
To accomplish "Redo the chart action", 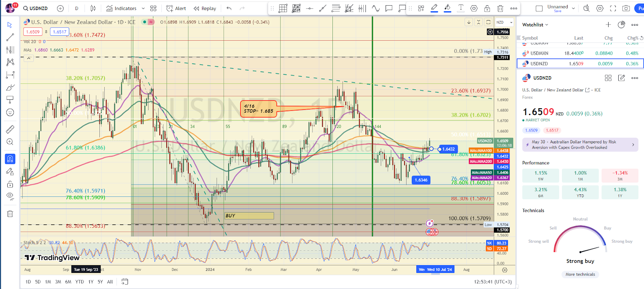I will [242, 8].
